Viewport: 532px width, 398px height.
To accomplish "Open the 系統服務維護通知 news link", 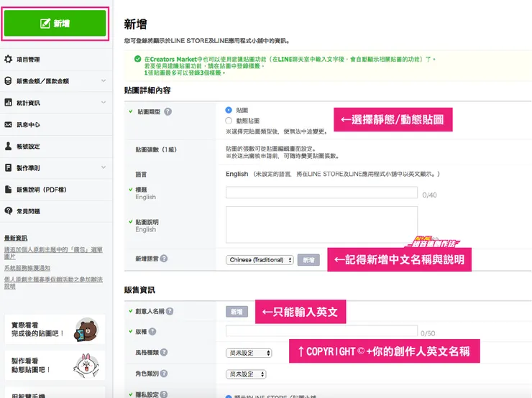I will (27, 268).
